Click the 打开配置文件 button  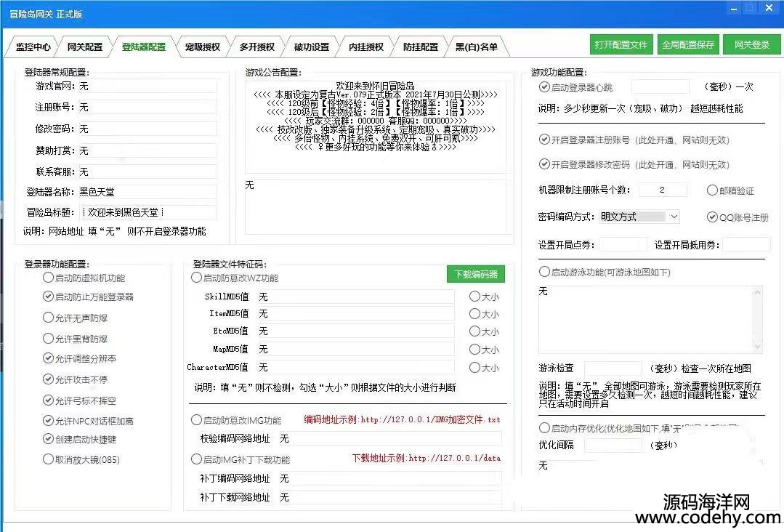tap(621, 44)
